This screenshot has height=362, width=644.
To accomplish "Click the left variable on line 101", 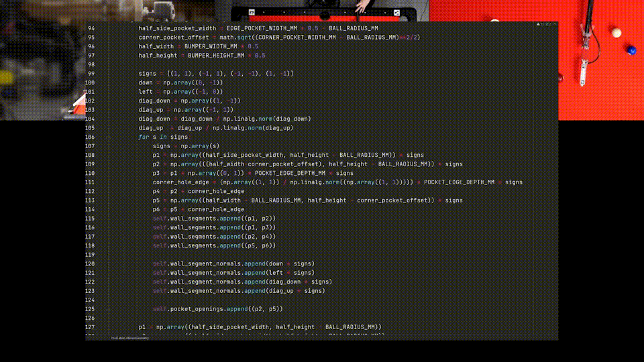I will click(x=146, y=92).
